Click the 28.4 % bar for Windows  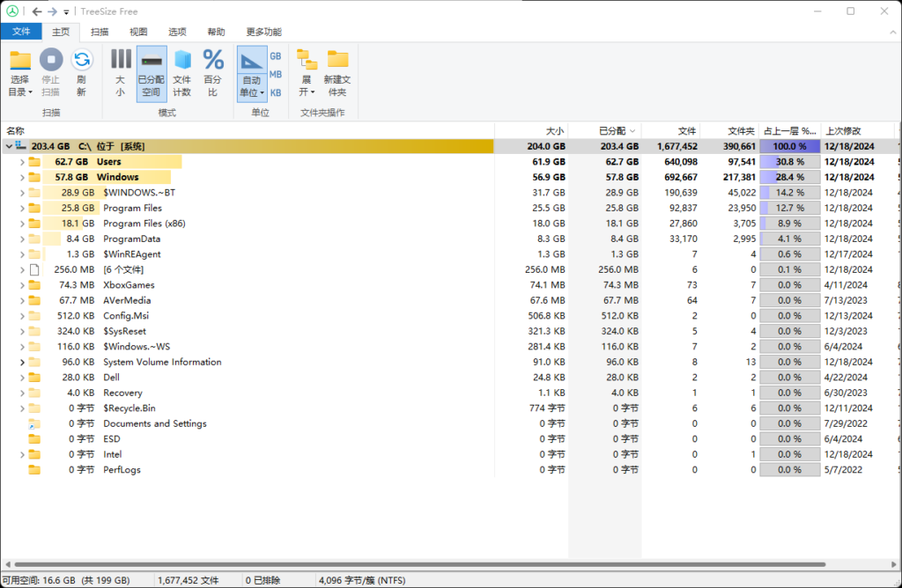[x=790, y=178]
